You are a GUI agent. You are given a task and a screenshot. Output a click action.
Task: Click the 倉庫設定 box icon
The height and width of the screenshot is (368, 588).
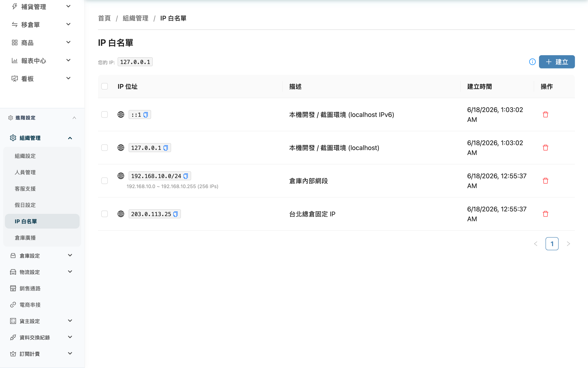pyautogui.click(x=13, y=256)
